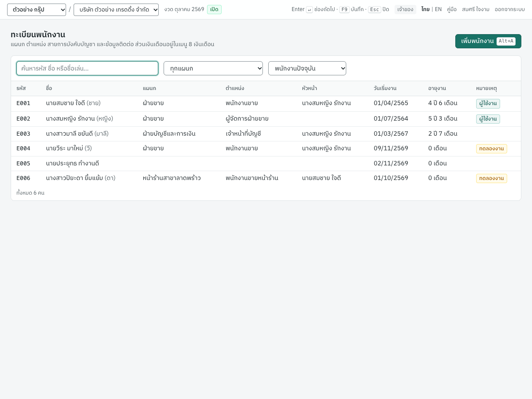532x399 pixels.
Task: Select employee code E003
Action: point(23,134)
